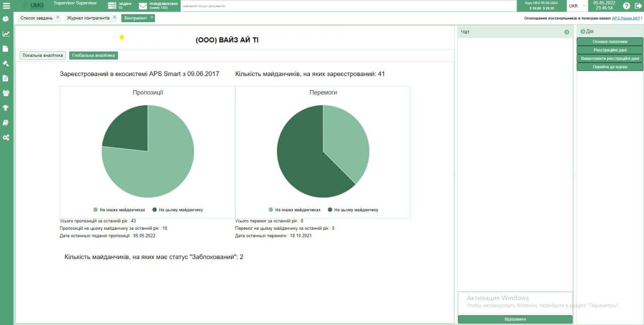The image size is (644, 325).
Task: Open the line graph analytics sidebar icon
Action: tap(6, 34)
